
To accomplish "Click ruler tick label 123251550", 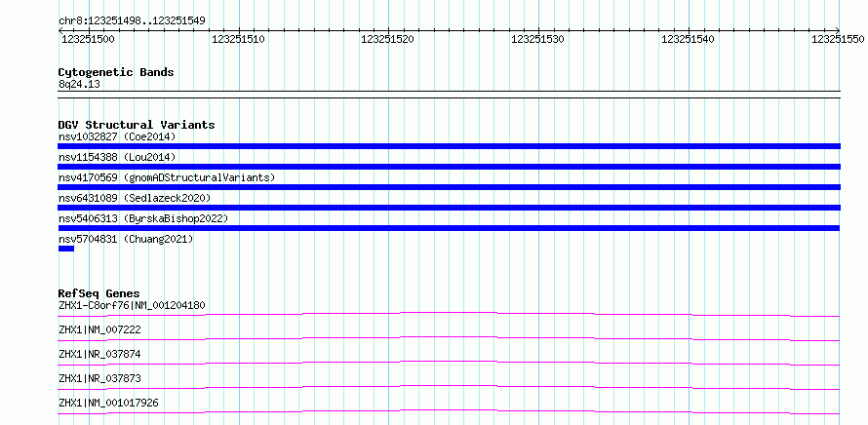I will 838,39.
